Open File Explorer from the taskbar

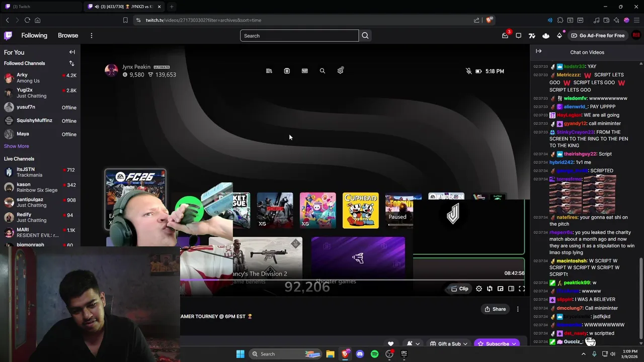[330, 354]
